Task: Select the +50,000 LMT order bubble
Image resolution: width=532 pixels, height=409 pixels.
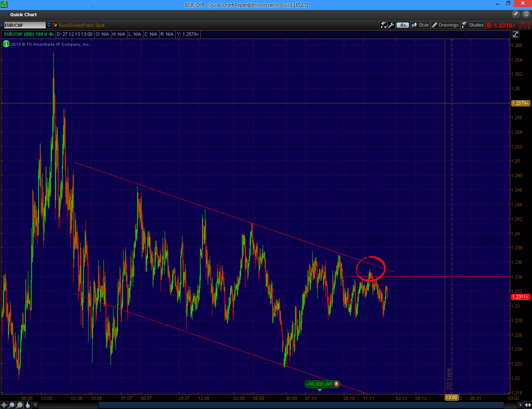Action: pos(323,384)
